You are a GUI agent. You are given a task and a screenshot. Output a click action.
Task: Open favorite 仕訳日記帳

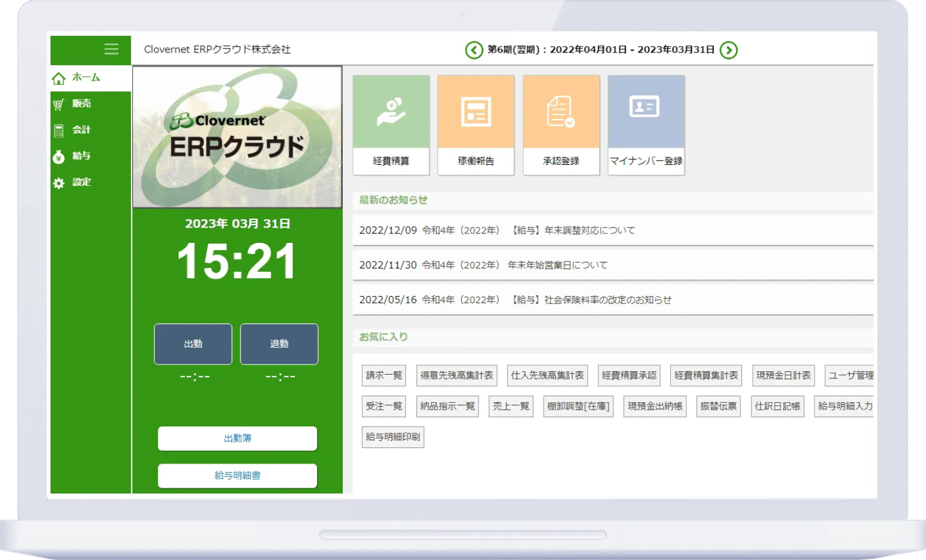[778, 406]
